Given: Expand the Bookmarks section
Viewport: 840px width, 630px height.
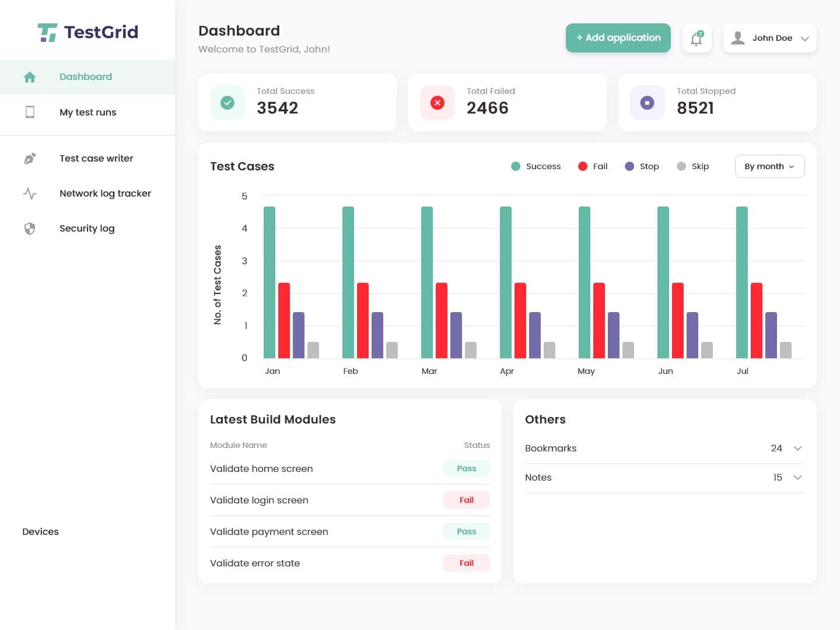Looking at the screenshot, I should pyautogui.click(x=797, y=448).
